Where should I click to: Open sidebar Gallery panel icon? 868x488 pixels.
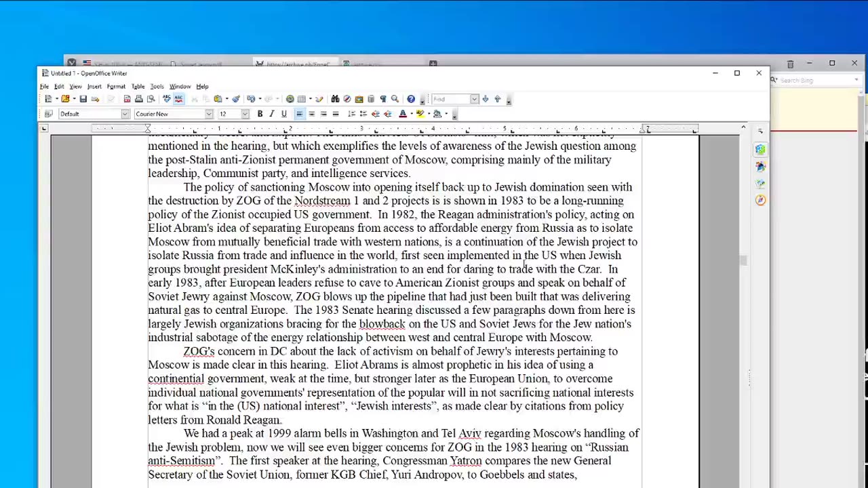pyautogui.click(x=760, y=183)
